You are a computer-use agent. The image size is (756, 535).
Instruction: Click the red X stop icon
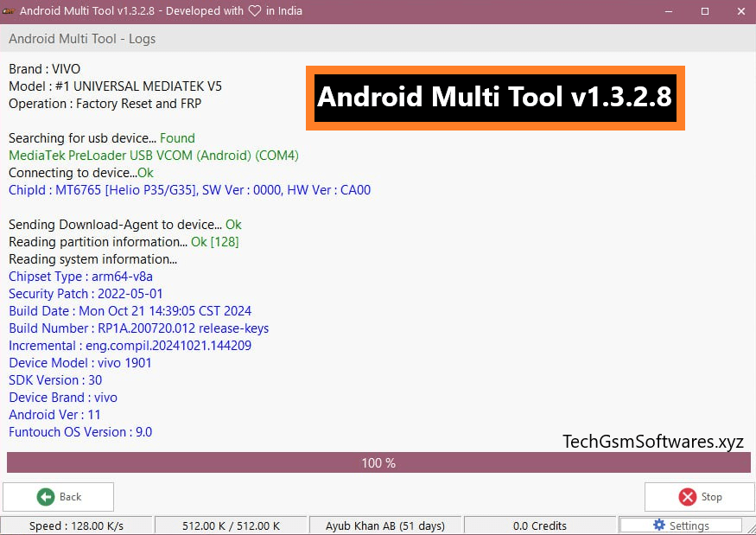tap(688, 496)
